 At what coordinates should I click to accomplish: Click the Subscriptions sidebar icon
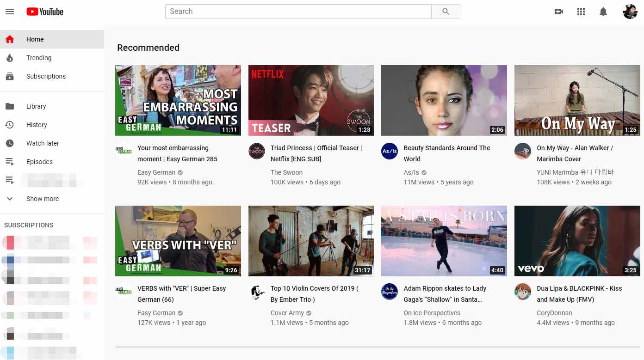point(10,76)
